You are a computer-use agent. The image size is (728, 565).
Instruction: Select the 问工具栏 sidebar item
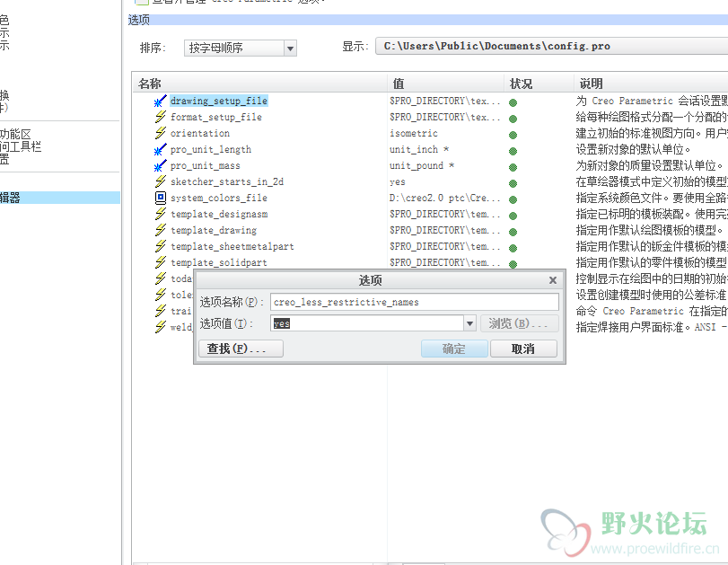tap(21, 146)
